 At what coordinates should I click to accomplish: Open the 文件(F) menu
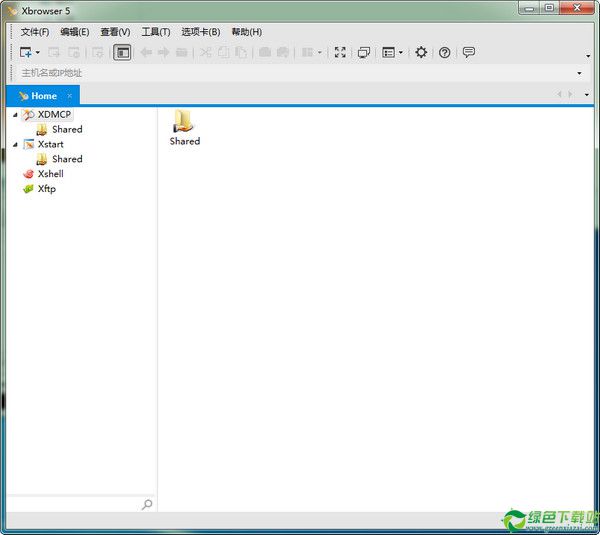click(35, 32)
